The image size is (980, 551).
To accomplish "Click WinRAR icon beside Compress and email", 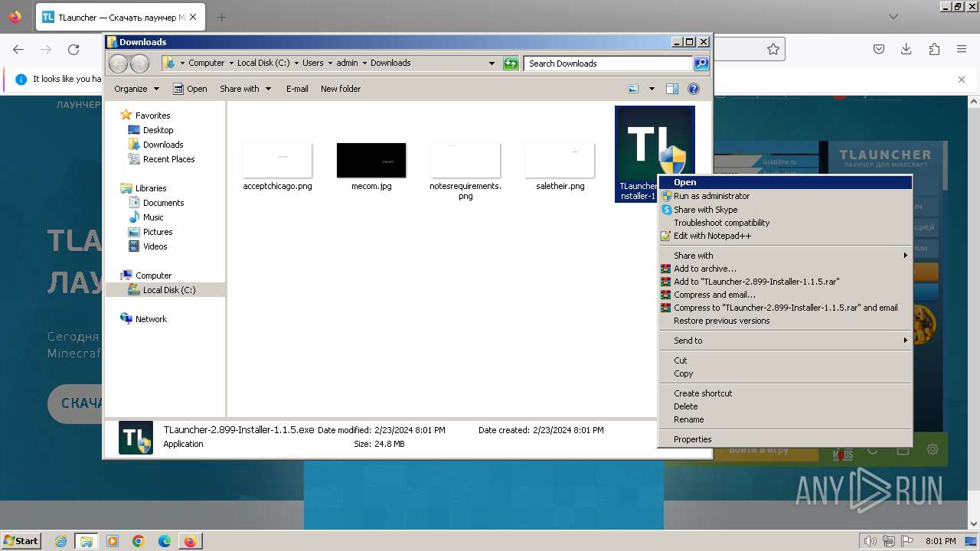I will (666, 295).
